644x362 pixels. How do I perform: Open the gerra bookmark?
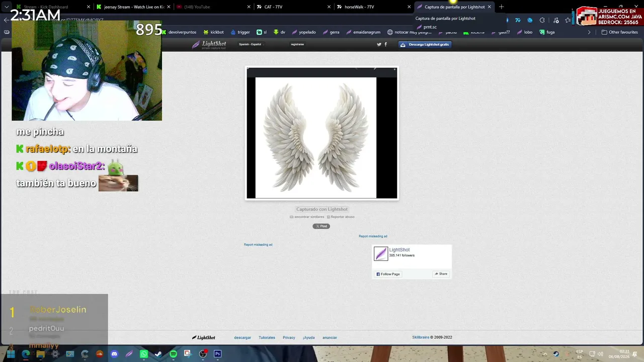(x=331, y=32)
